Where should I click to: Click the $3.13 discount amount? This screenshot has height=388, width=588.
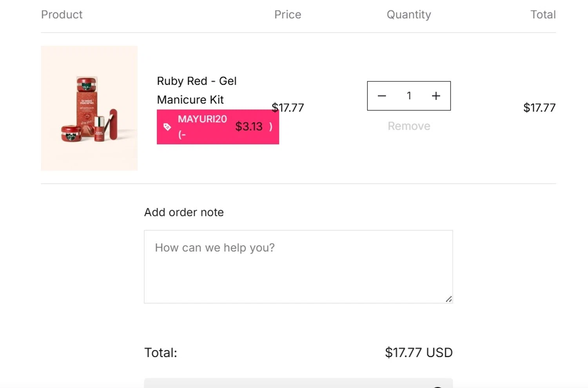point(249,126)
